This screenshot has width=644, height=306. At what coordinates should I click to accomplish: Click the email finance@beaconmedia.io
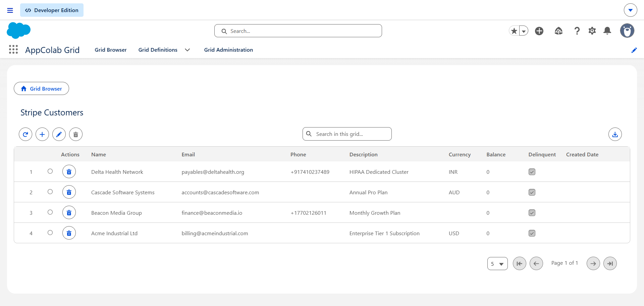pyautogui.click(x=212, y=213)
